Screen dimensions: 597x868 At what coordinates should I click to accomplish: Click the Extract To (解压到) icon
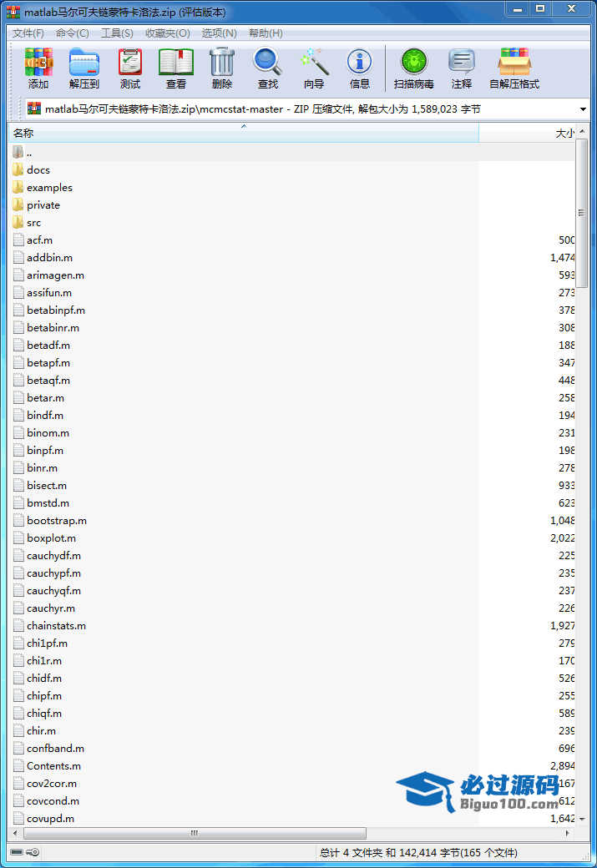pos(84,68)
